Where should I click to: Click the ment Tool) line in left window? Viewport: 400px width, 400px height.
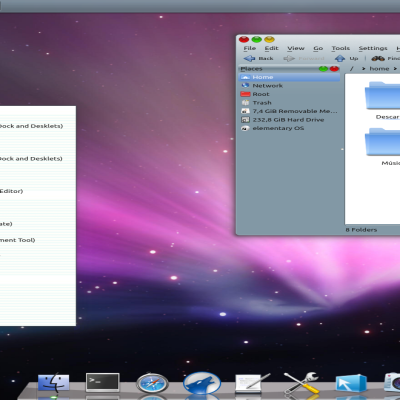point(17,240)
